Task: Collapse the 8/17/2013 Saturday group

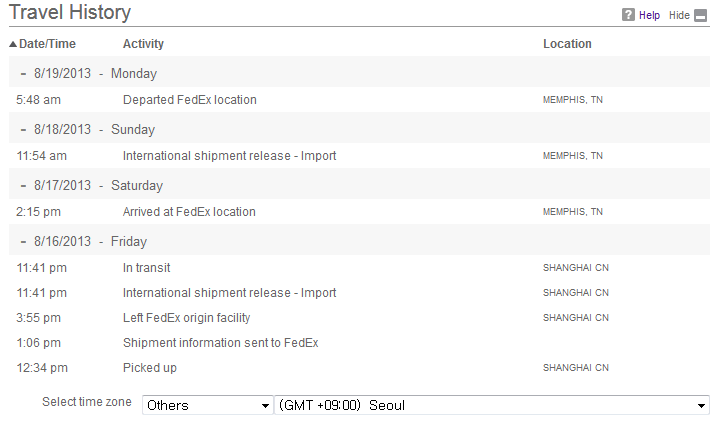Action: click(23, 186)
